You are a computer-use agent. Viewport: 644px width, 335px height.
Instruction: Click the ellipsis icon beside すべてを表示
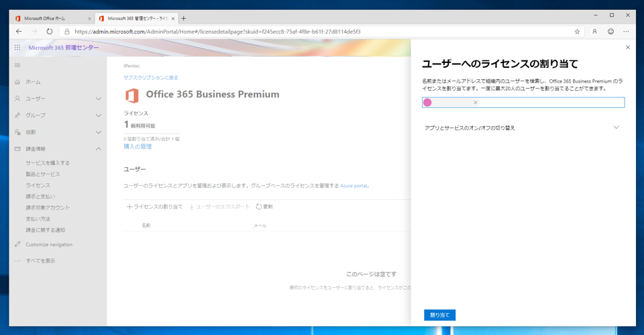(x=17, y=260)
